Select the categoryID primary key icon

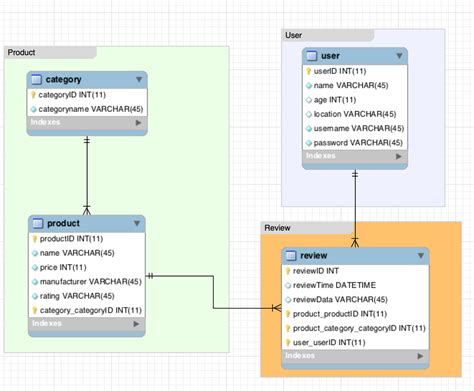(x=33, y=95)
